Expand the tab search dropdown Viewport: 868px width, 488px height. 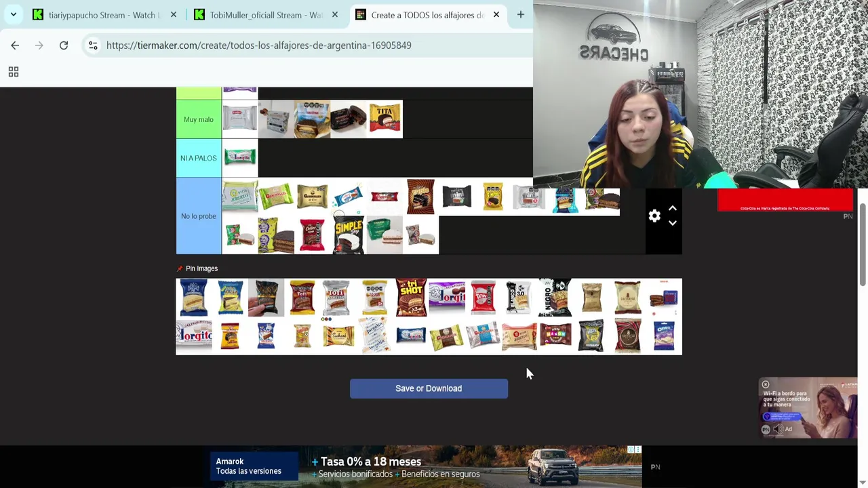(x=14, y=14)
